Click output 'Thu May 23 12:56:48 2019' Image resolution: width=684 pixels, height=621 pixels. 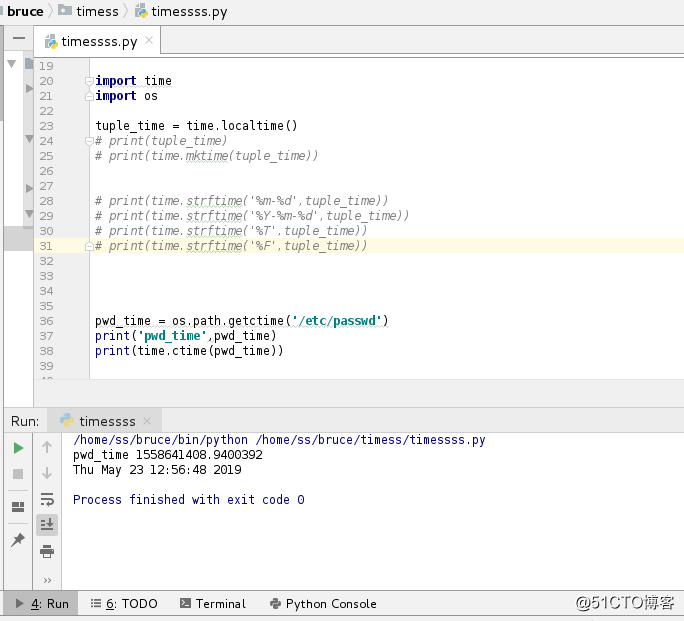(157, 470)
